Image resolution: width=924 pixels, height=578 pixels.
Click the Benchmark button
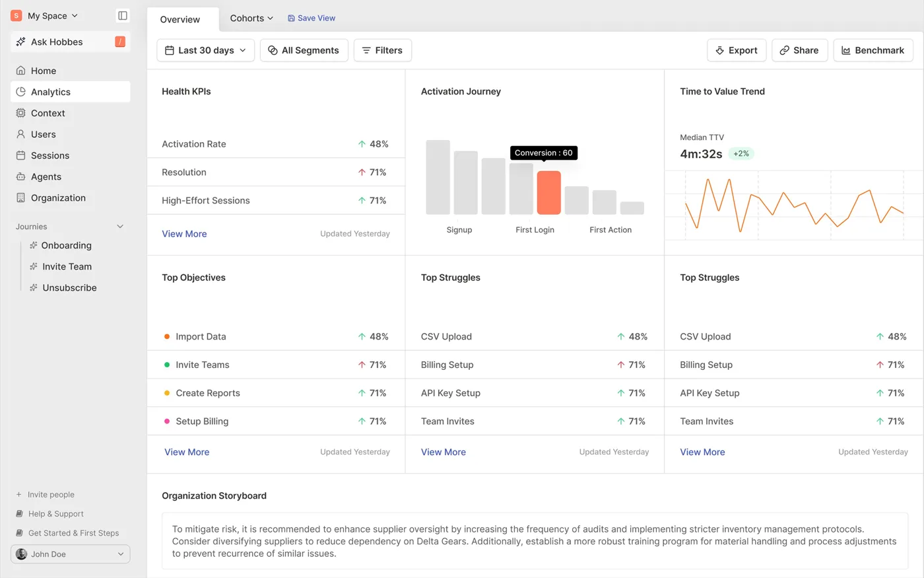873,50
